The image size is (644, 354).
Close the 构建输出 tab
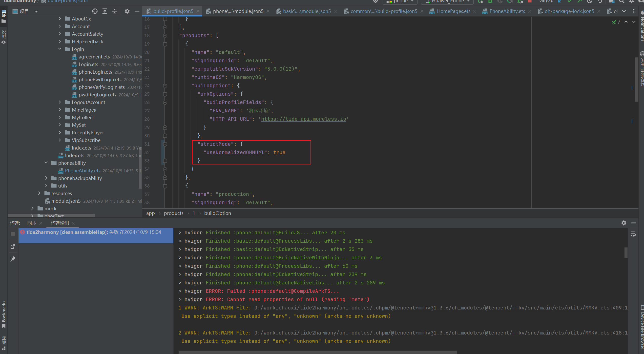73,223
